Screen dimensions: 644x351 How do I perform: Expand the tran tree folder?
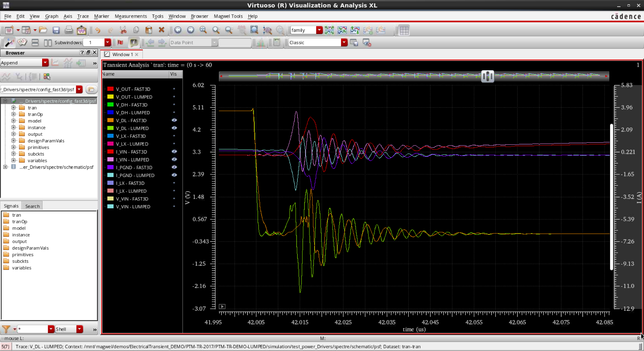coord(14,108)
